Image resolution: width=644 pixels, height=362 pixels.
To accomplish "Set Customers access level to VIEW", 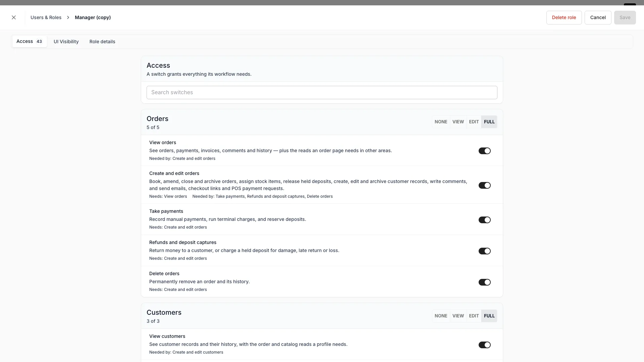I will [x=458, y=316].
